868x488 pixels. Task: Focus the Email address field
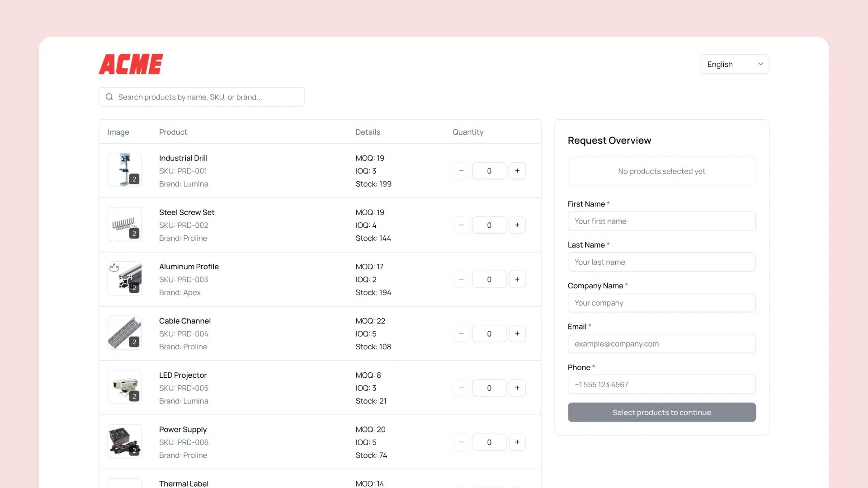click(x=661, y=343)
